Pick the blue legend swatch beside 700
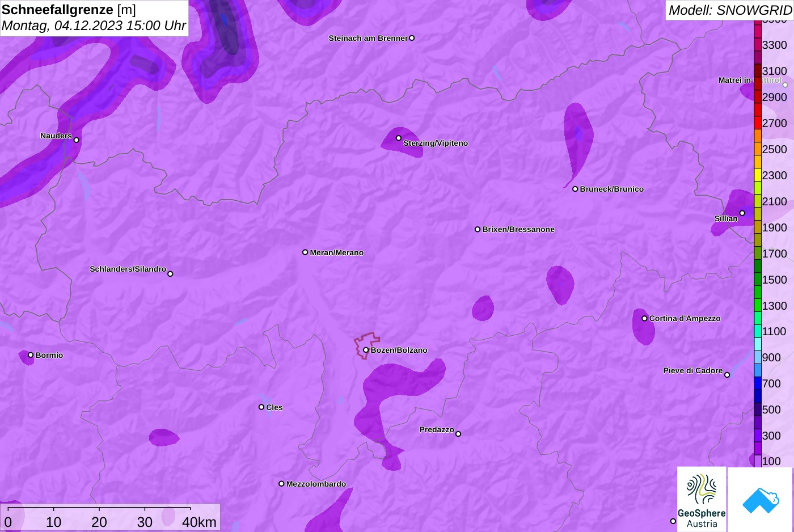Image resolution: width=794 pixels, height=532 pixels. coord(758,383)
